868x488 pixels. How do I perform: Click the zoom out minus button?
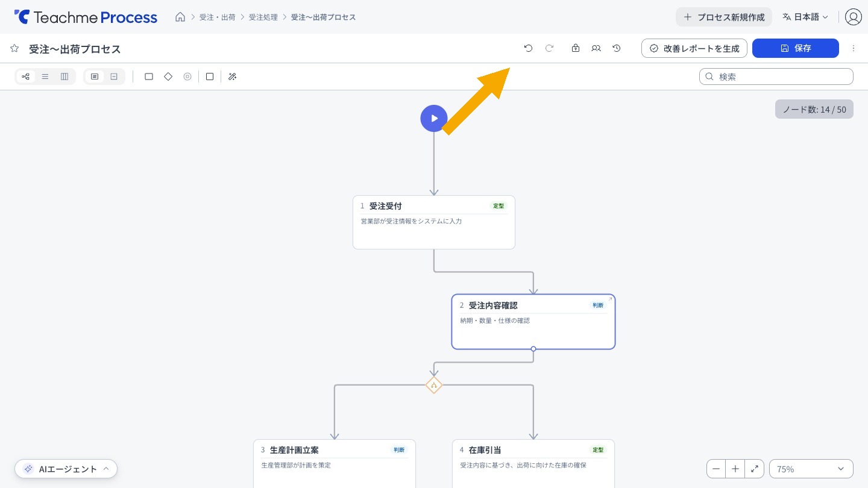click(716, 469)
